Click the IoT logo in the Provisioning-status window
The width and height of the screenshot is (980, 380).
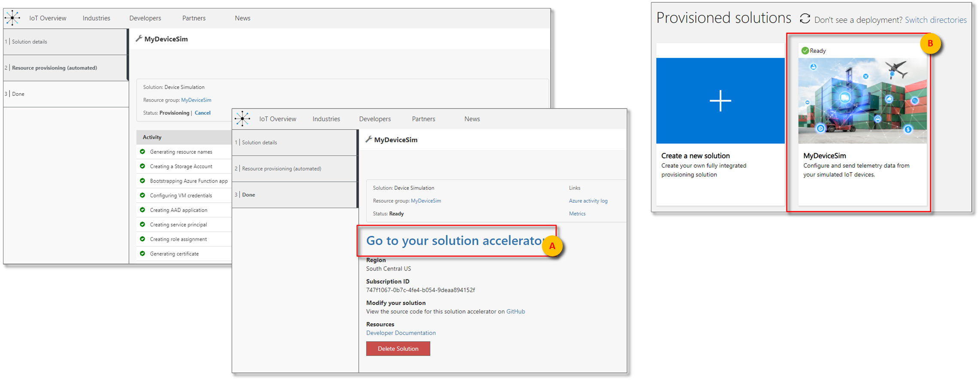click(12, 18)
